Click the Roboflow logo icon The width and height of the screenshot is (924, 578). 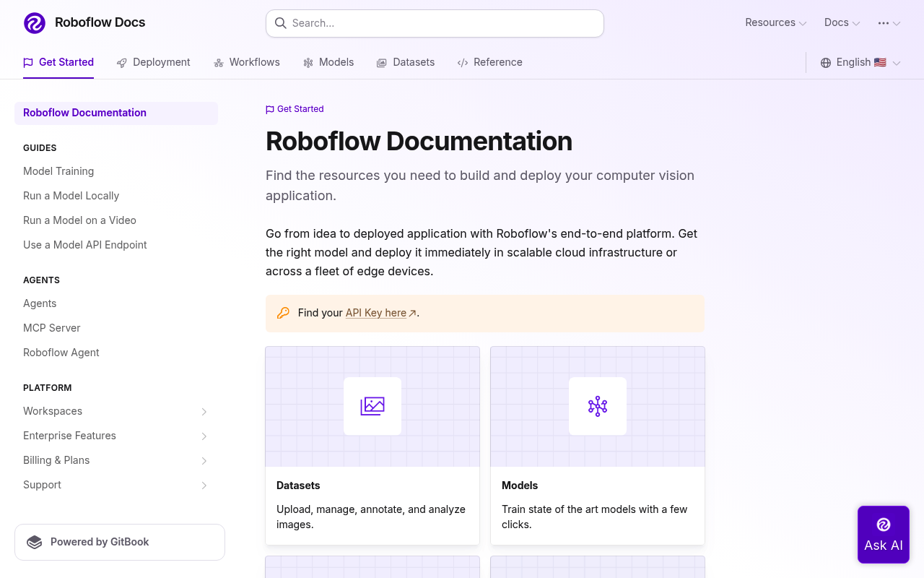pos(35,23)
